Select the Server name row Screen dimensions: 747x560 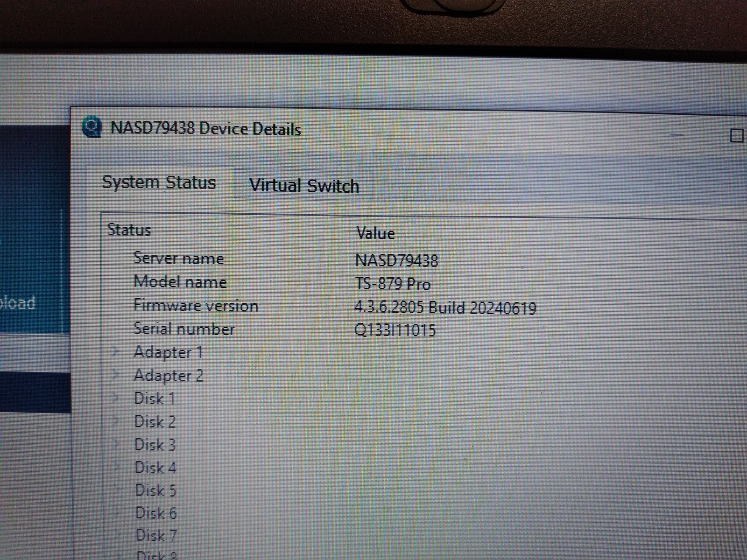tap(179, 258)
